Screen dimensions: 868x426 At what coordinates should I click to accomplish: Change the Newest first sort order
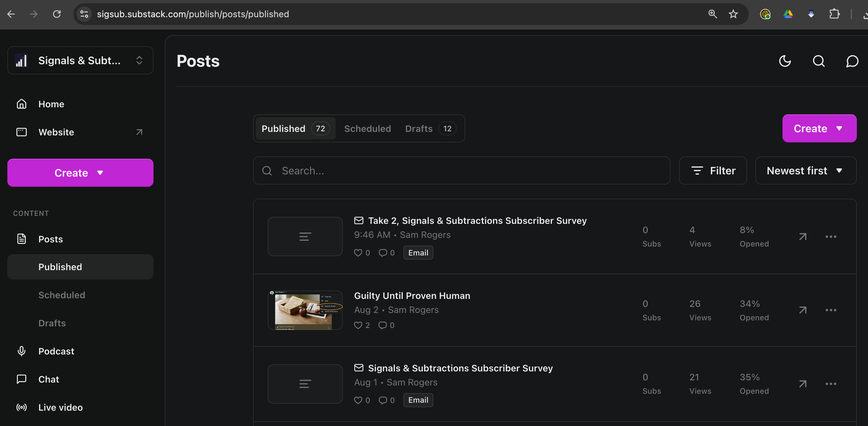806,171
